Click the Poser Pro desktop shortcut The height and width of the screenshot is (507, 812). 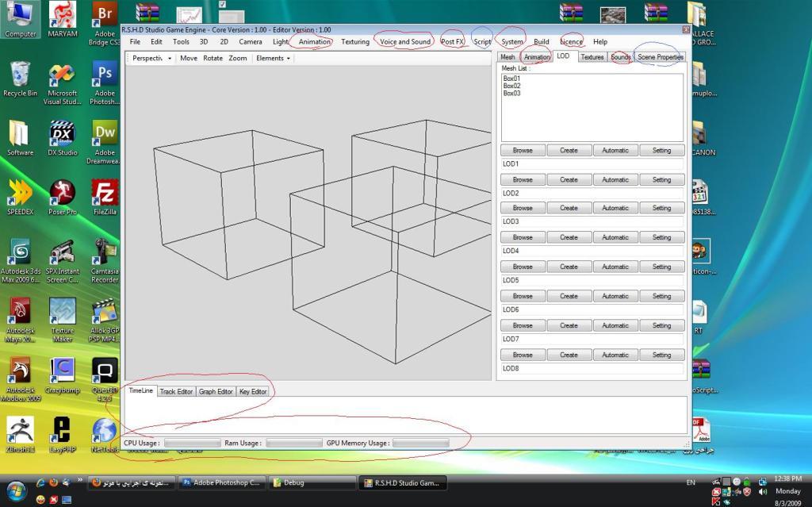(63, 195)
